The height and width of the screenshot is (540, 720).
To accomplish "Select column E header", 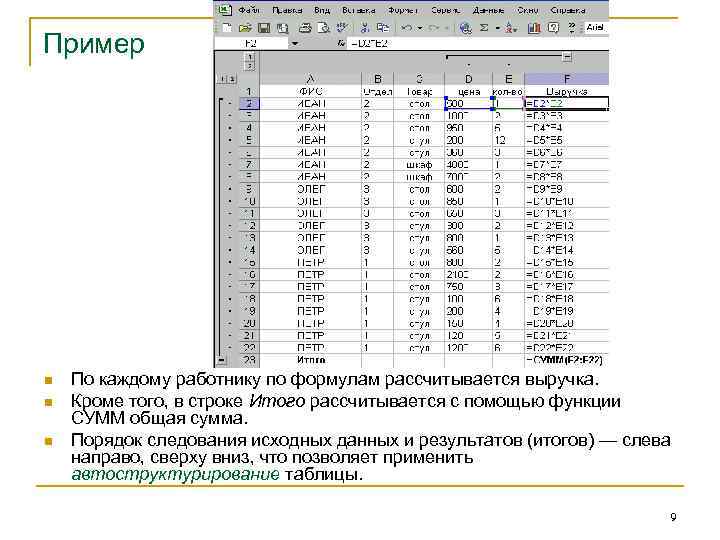I will click(508, 79).
